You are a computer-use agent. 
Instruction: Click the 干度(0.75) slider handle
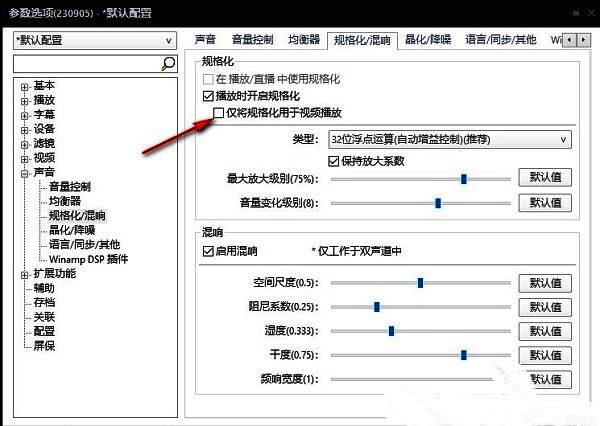click(464, 355)
